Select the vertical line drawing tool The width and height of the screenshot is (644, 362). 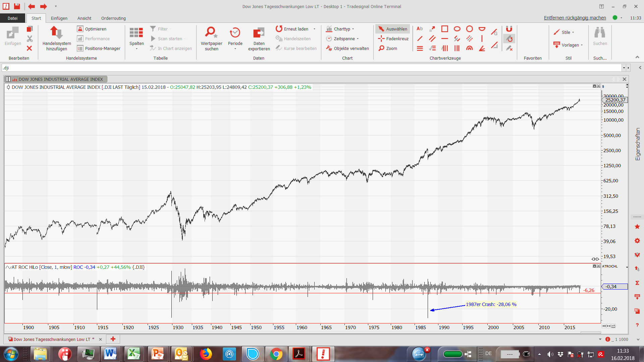pos(482,39)
